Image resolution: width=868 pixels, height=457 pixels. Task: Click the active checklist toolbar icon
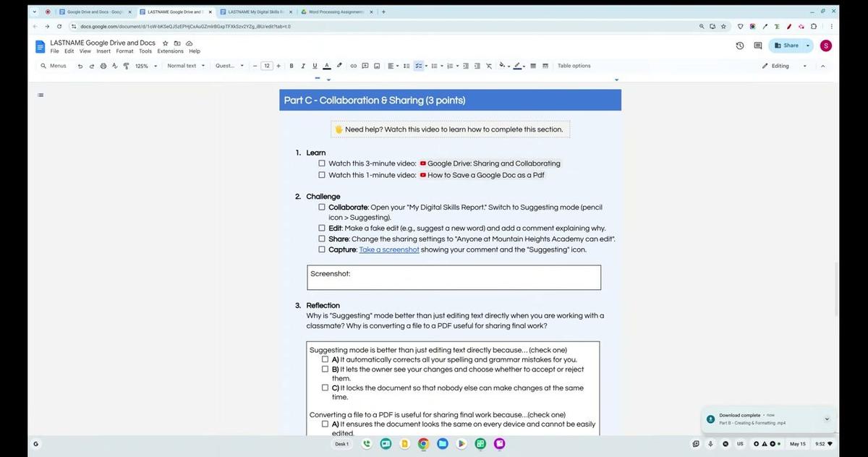(x=418, y=66)
